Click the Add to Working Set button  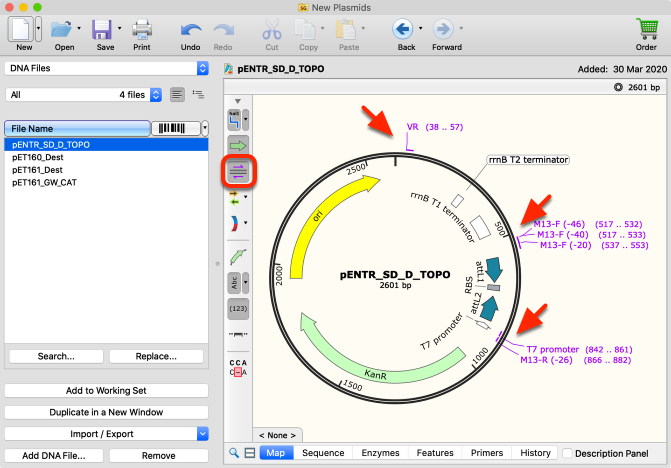(x=106, y=391)
